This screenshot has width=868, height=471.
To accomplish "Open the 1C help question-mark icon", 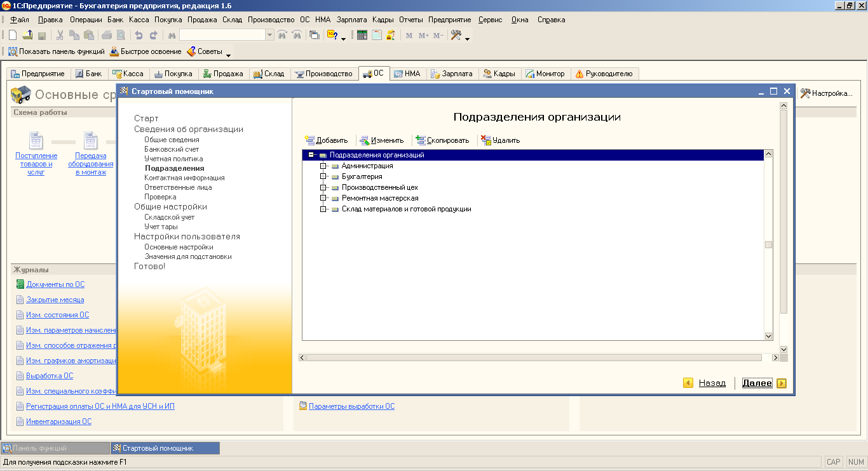I will 332,36.
